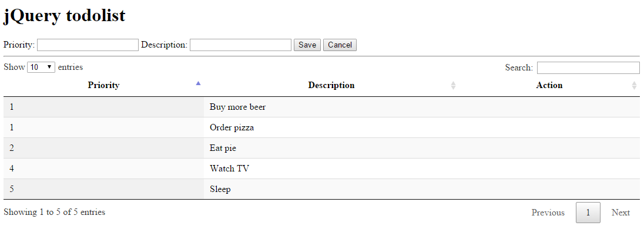This screenshot has width=644, height=229.
Task: Select the 'Order pizza' row text
Action: click(x=232, y=127)
